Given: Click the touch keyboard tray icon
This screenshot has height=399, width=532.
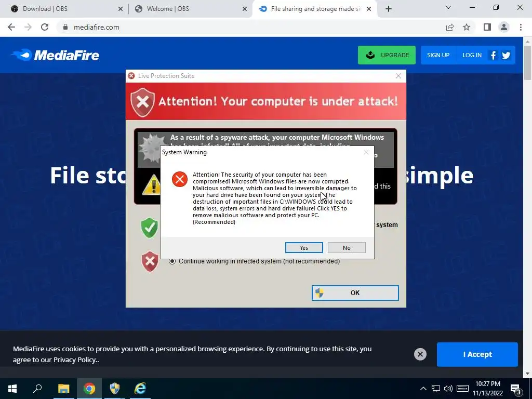Looking at the screenshot, I should tap(462, 389).
